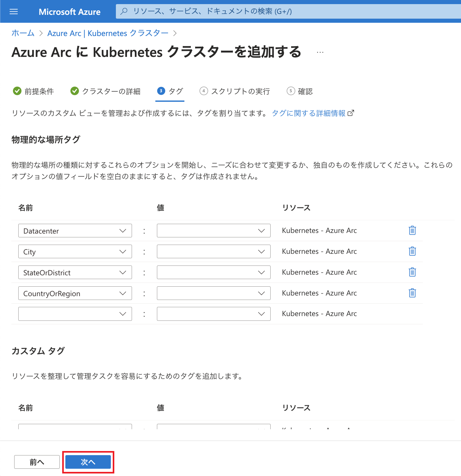461x476 pixels.
Task: Open the empty name dropdown in fifth row
Action: coord(75,314)
